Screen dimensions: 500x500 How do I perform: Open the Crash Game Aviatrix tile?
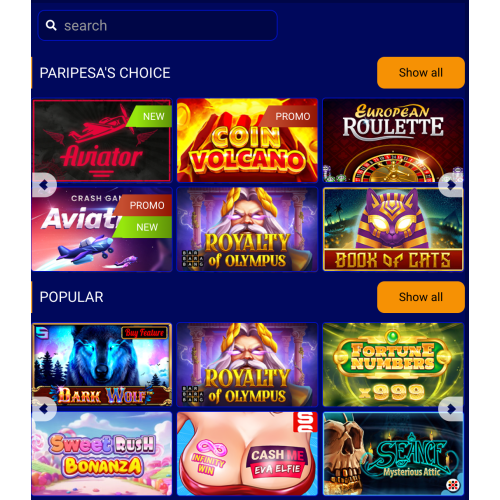pos(102,229)
